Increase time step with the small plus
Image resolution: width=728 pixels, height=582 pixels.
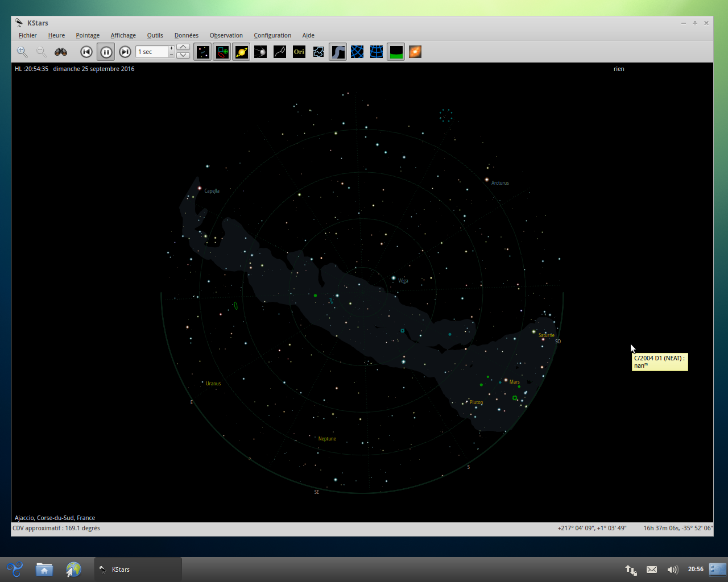click(171, 48)
